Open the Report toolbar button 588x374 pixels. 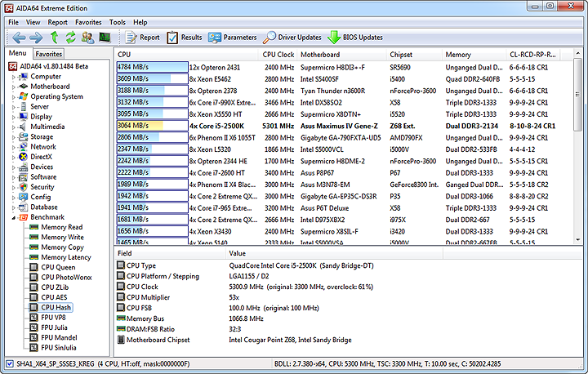click(142, 38)
